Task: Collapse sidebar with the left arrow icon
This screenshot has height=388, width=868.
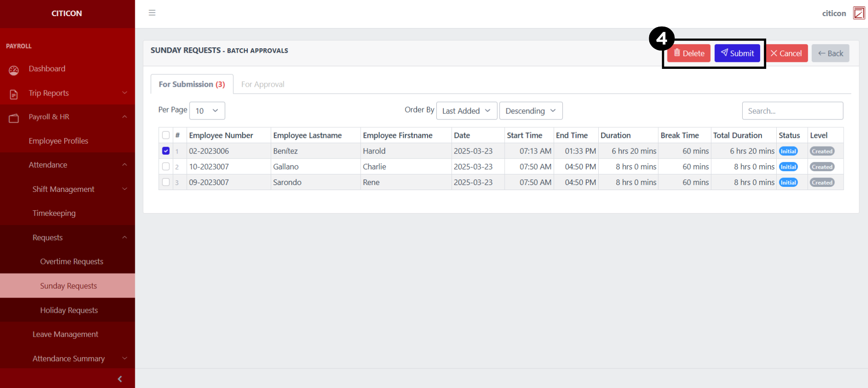Action: click(120, 379)
